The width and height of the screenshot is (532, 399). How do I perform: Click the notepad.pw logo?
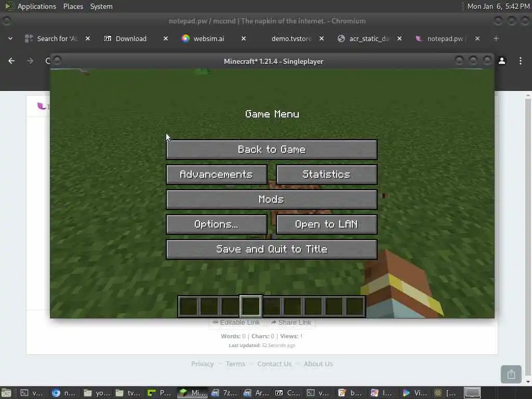tap(42, 106)
